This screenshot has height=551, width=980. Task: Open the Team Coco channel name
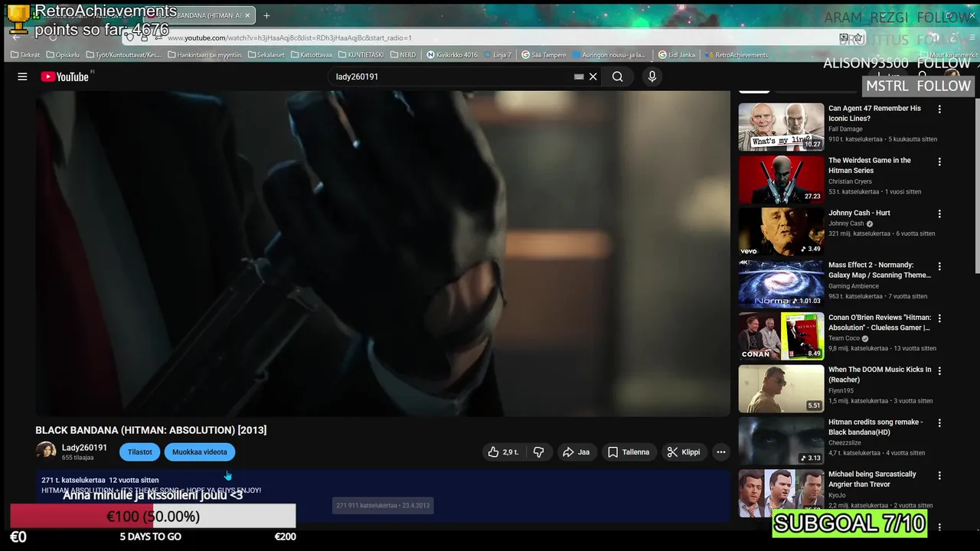tap(844, 338)
